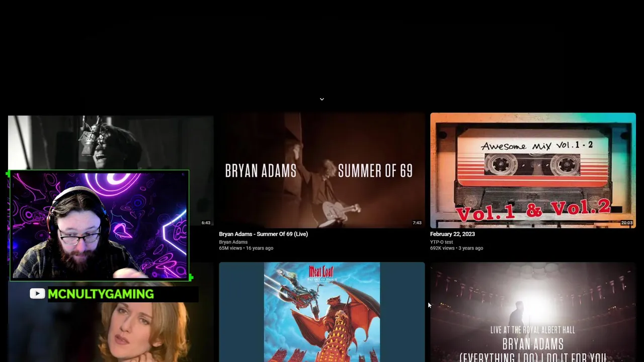Click the 'February 22, 2023' video title
The width and height of the screenshot is (644, 362).
click(x=452, y=234)
